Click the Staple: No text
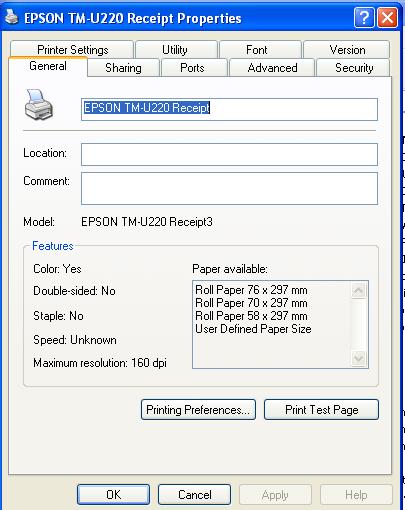 pos(58,316)
